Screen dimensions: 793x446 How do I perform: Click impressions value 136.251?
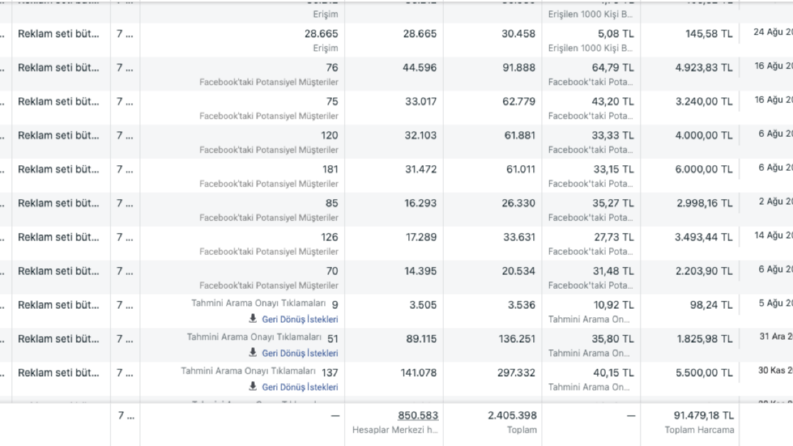point(517,339)
